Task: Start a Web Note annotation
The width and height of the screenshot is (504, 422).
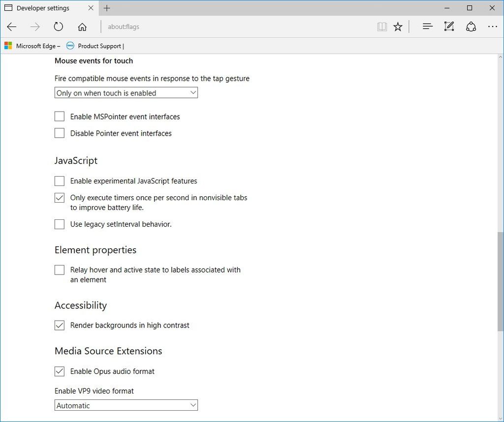Action: click(449, 27)
